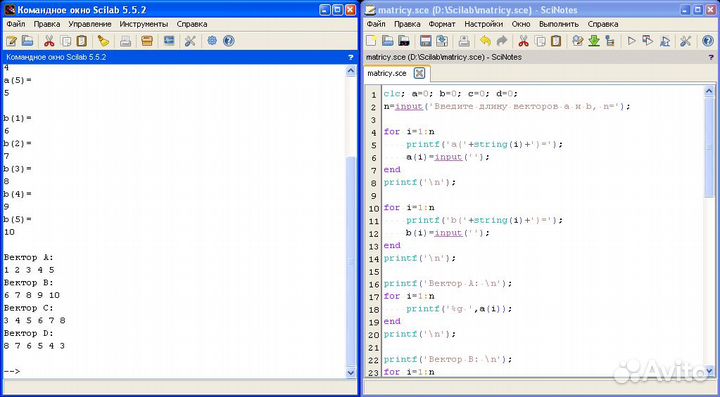This screenshot has height=397, width=720.
Task: Open SciNotes help blue question icon
Action: 708,41
